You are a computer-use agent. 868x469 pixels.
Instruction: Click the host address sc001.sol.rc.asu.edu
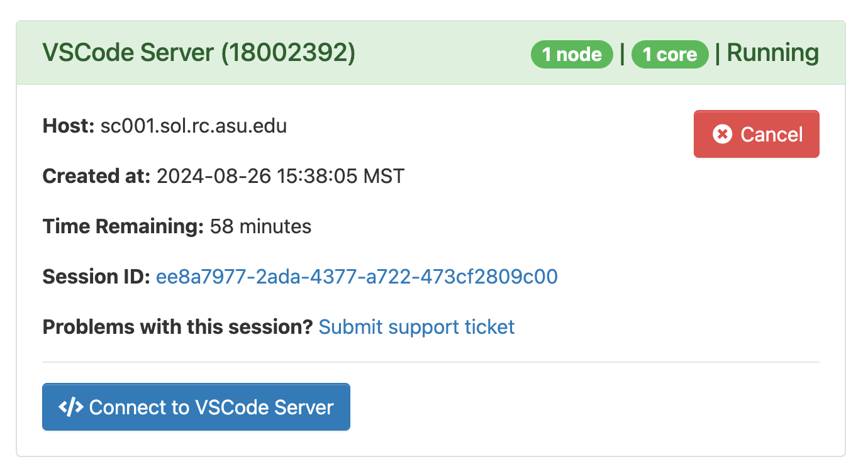pos(195,126)
